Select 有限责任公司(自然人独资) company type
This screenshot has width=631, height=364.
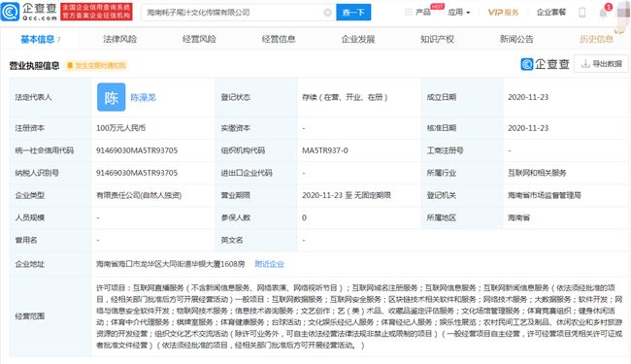139,195
